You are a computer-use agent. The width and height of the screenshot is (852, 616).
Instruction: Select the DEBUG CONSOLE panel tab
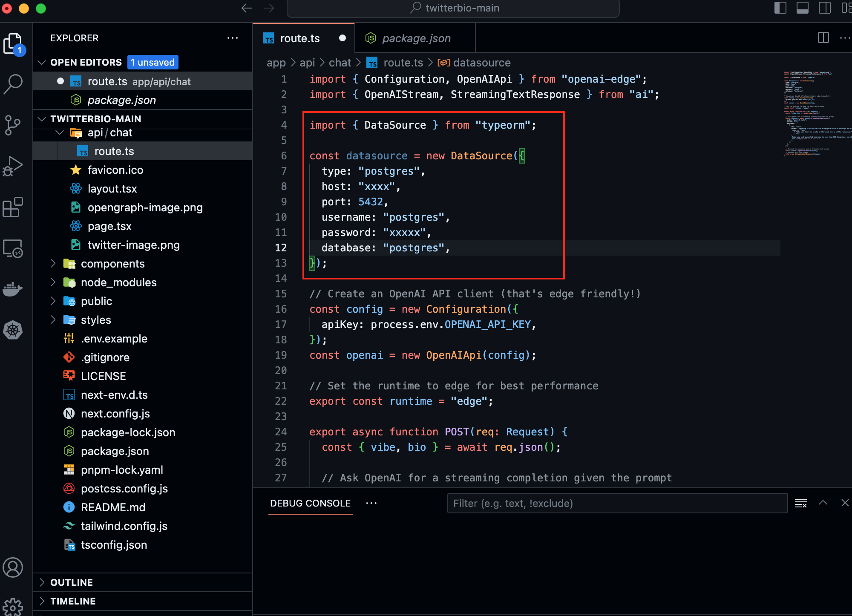310,503
